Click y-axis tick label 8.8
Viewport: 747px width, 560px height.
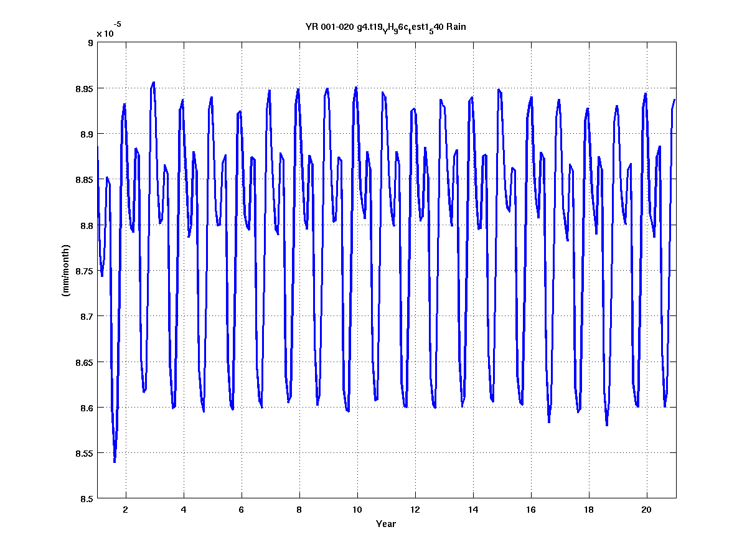(x=87, y=225)
